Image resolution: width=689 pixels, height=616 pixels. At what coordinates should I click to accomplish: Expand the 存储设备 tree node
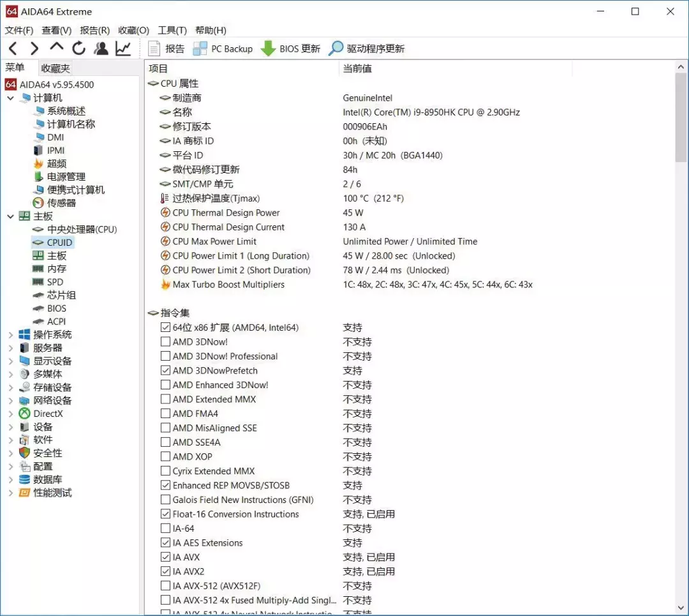11,388
